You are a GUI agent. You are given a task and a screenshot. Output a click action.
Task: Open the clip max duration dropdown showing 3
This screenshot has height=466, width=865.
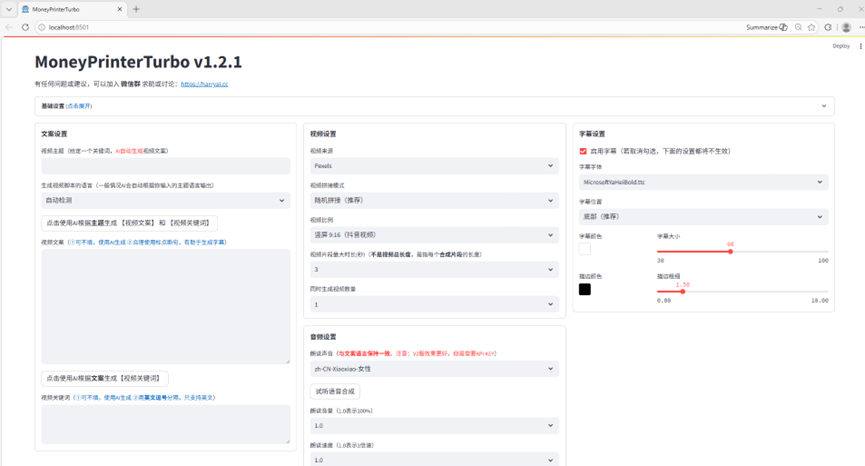(434, 270)
